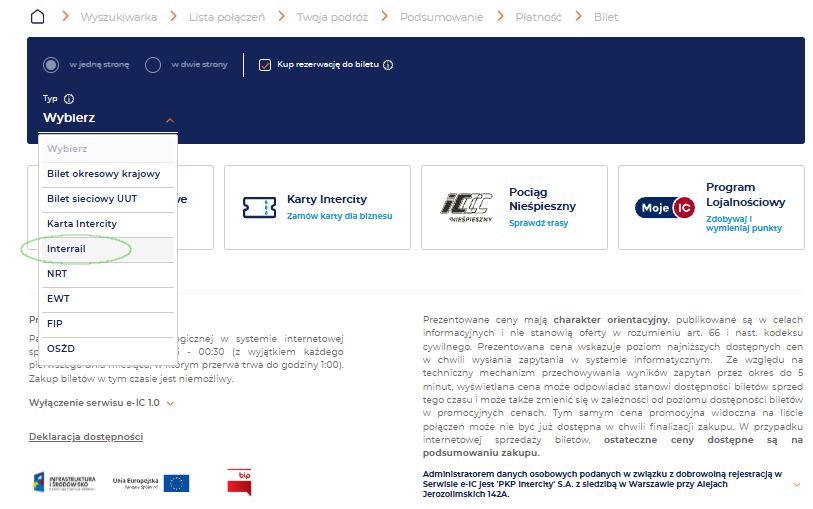The width and height of the screenshot is (813, 509).
Task: Expand the 'Administratorem danych osobowych' notice chevron
Action: pos(796,485)
